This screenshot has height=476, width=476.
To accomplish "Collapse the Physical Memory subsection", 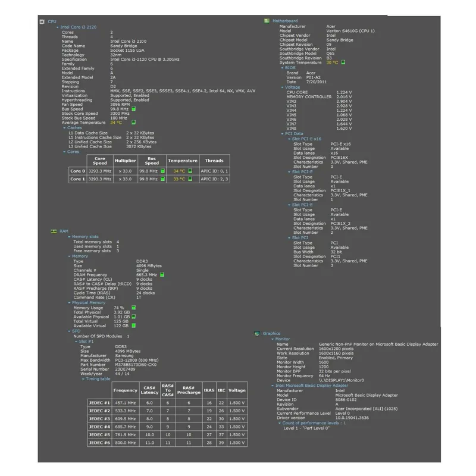I will (x=69, y=303).
